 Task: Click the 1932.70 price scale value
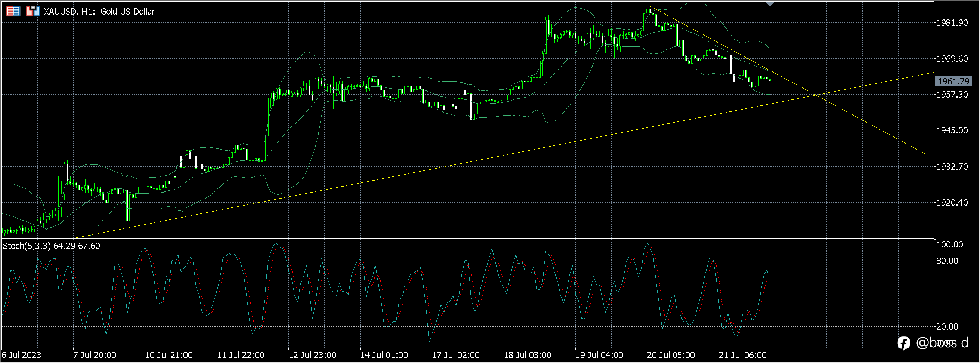point(952,167)
